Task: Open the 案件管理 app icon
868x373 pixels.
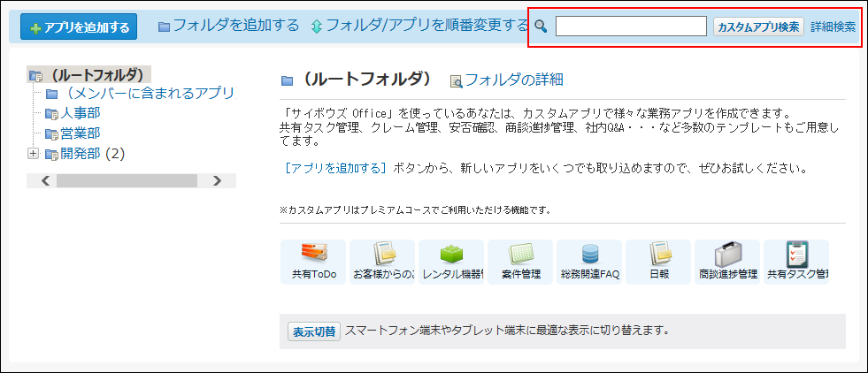Action: (520, 255)
